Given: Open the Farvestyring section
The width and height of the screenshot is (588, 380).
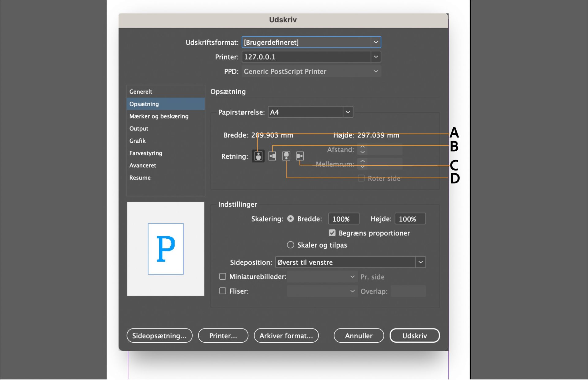Looking at the screenshot, I should [146, 153].
